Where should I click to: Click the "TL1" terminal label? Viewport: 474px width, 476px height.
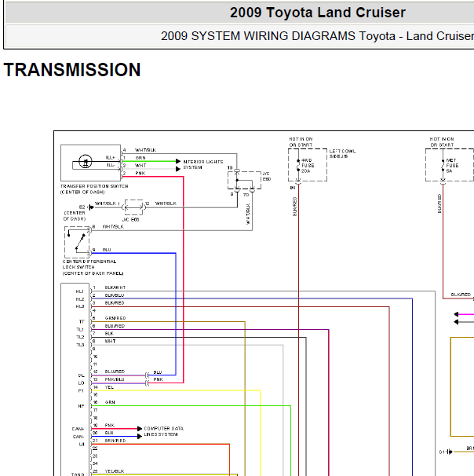tap(80, 329)
